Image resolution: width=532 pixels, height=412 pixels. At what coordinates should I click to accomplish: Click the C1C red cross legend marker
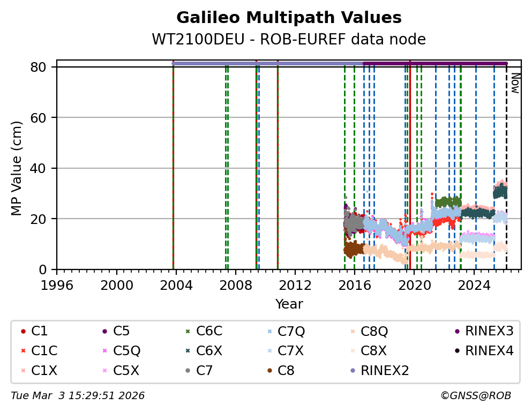click(x=22, y=351)
